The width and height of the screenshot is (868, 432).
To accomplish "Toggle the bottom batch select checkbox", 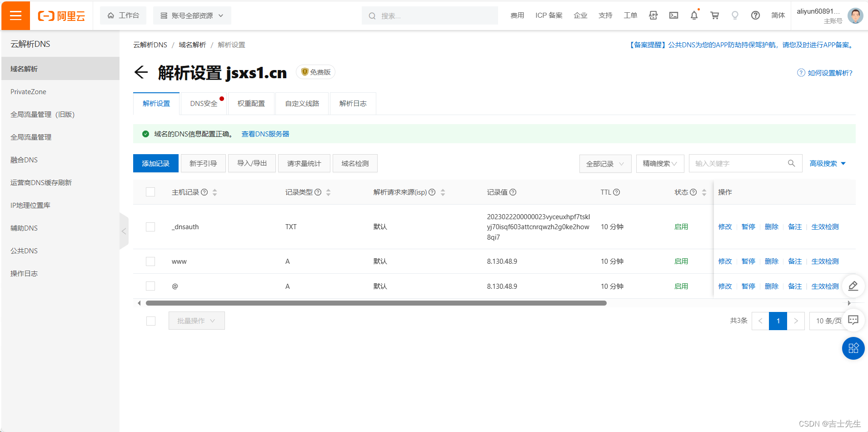I will [x=151, y=321].
